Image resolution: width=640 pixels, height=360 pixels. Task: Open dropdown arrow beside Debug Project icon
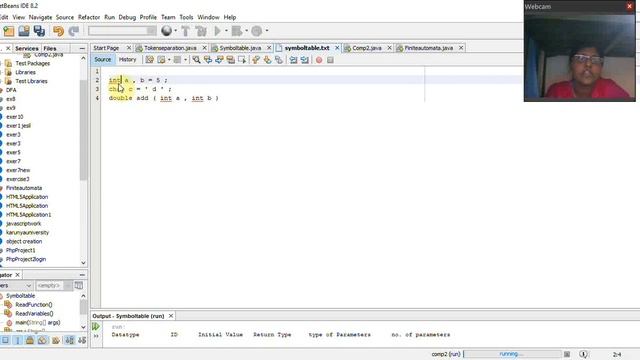[246, 31]
